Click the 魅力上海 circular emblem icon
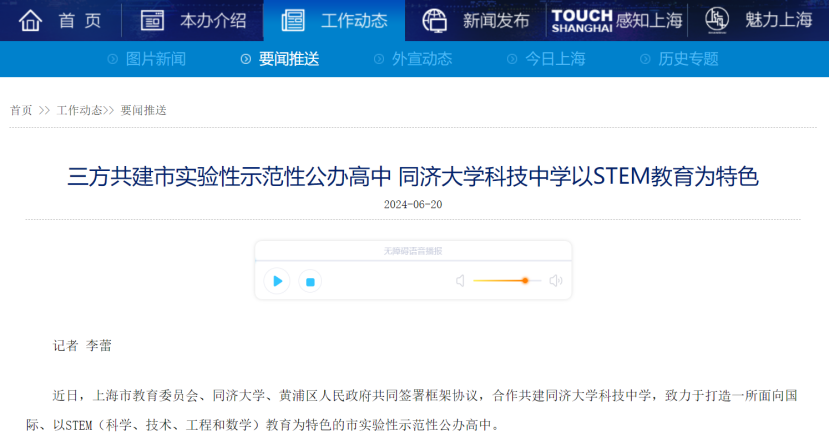The image size is (830, 443). tap(717, 20)
